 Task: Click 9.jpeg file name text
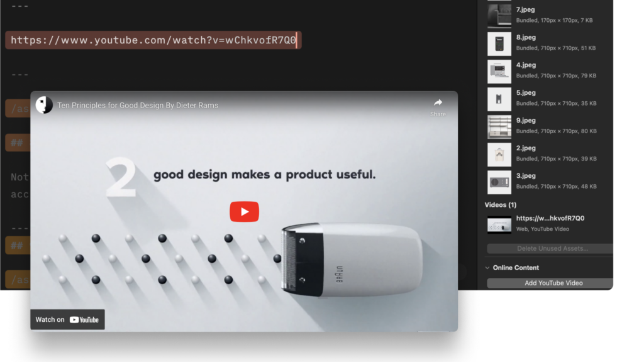[x=526, y=120]
